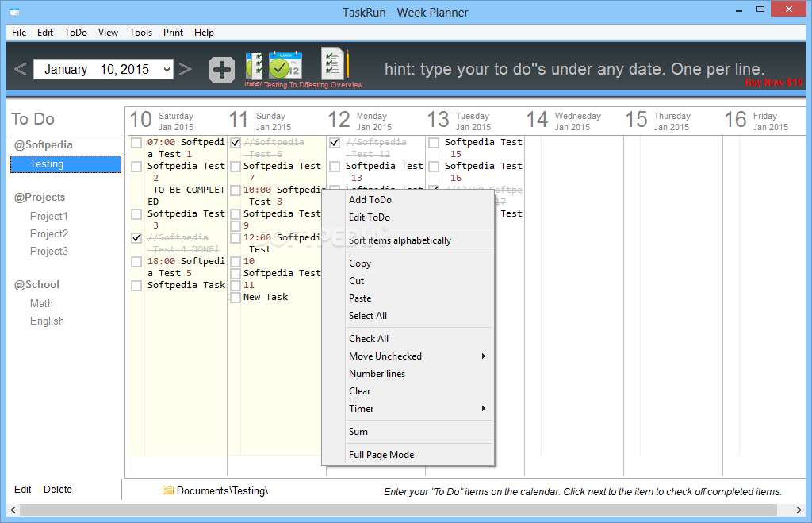Open the Tools menu
Screen dimensions: 812x523
click(141, 32)
